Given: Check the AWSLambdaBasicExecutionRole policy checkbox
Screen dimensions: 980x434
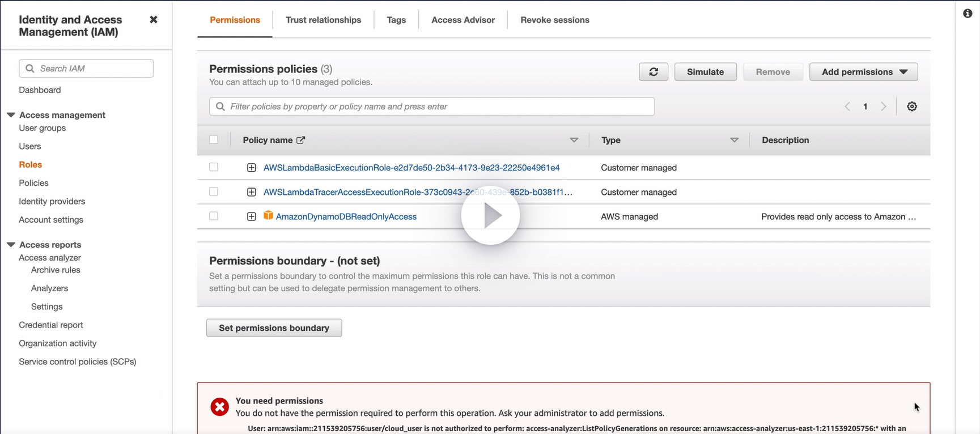Looking at the screenshot, I should tap(214, 167).
